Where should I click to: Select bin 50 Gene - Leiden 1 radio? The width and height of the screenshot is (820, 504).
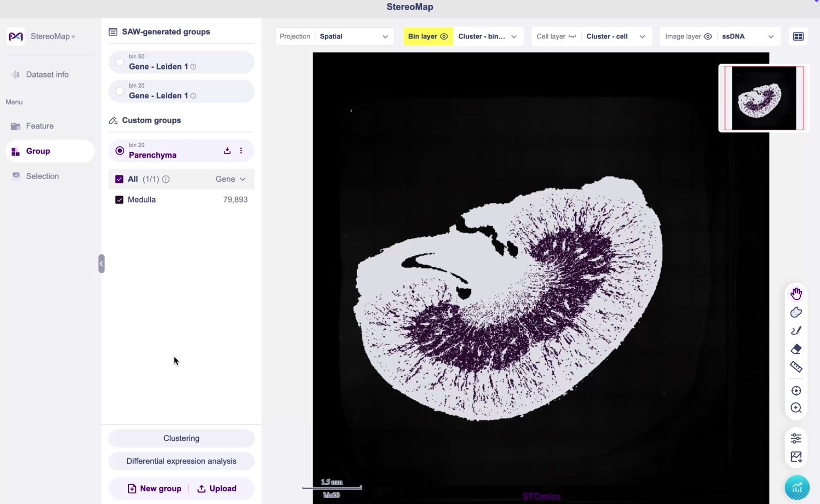coord(120,62)
